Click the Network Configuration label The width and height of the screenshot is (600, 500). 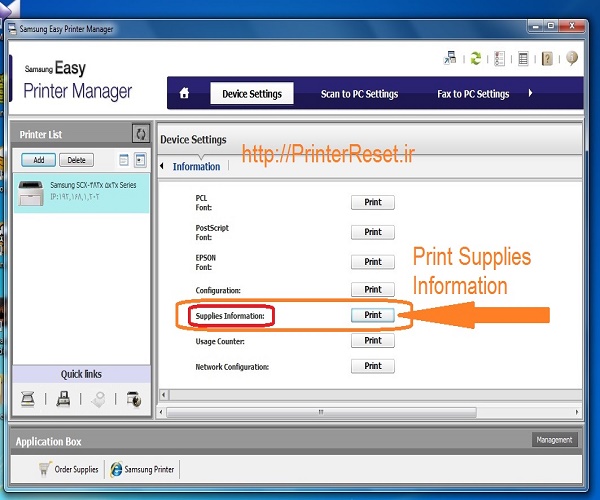tap(232, 367)
